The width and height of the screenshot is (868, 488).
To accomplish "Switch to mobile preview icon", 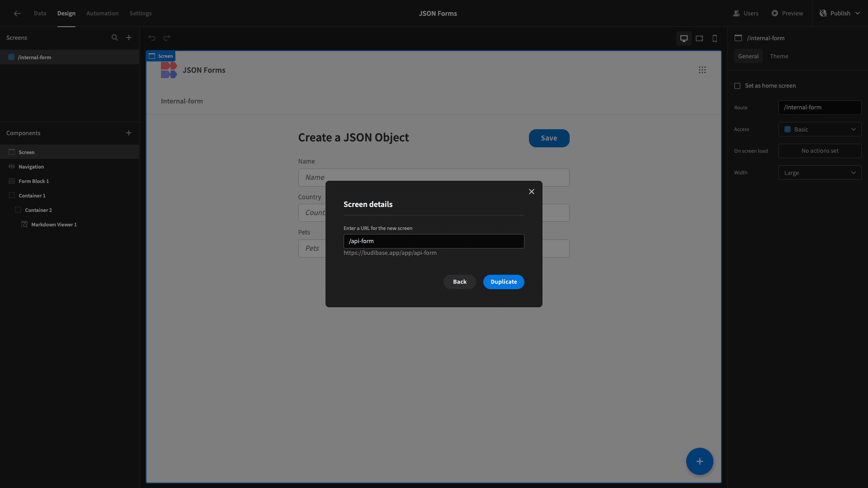I will pyautogui.click(x=715, y=38).
